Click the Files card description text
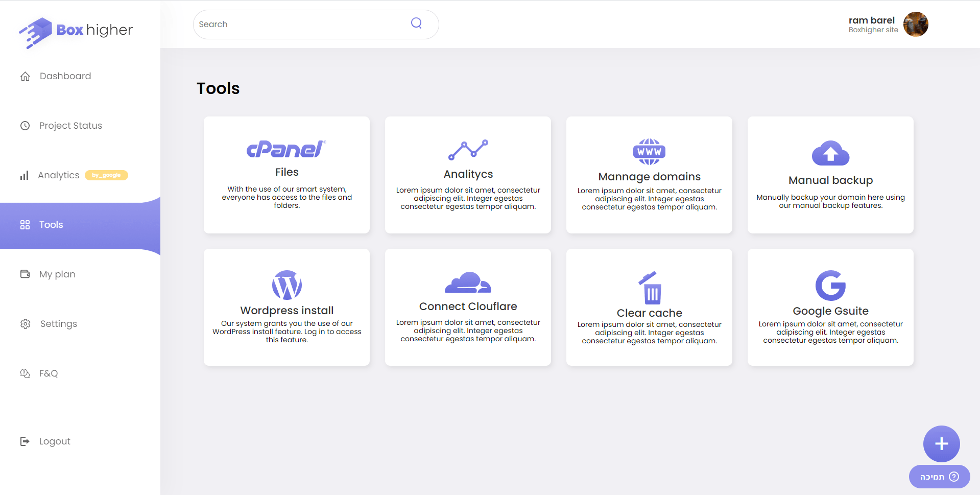Screen dimensions: 980x495 coord(286,197)
